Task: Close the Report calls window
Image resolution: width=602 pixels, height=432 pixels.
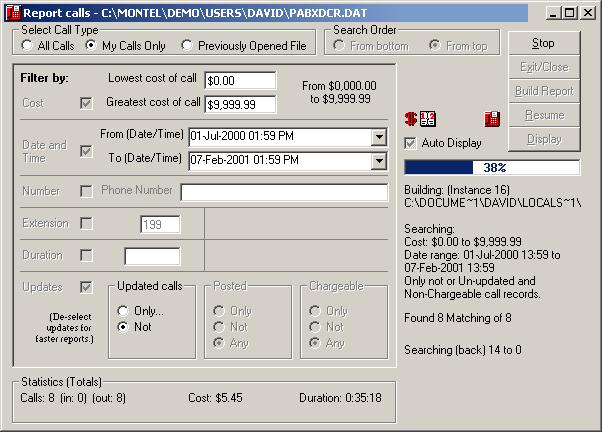Action: (588, 13)
